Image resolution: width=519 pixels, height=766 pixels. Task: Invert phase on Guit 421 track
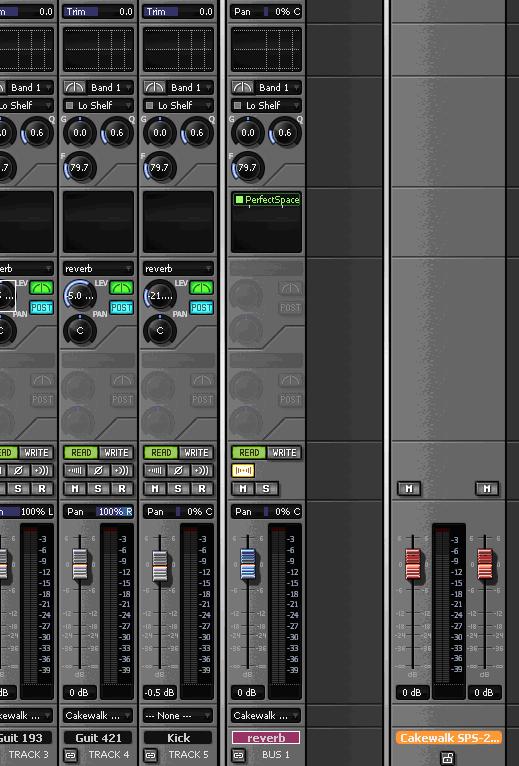(x=98, y=470)
